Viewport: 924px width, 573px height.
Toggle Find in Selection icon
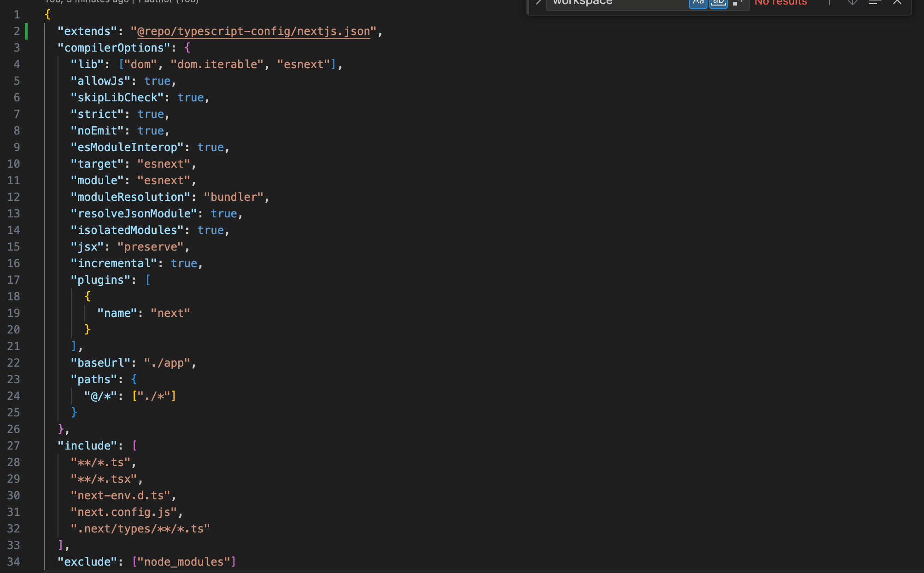click(x=874, y=2)
